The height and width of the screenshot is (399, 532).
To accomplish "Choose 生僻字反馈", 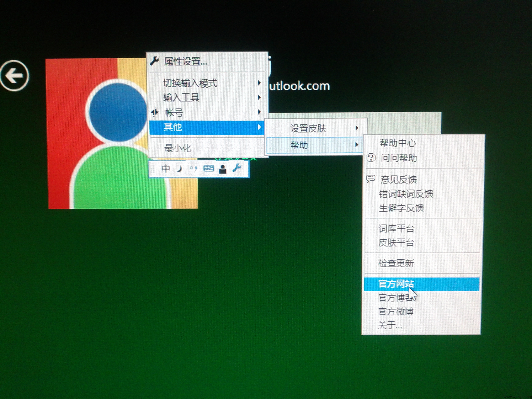I will (423, 208).
